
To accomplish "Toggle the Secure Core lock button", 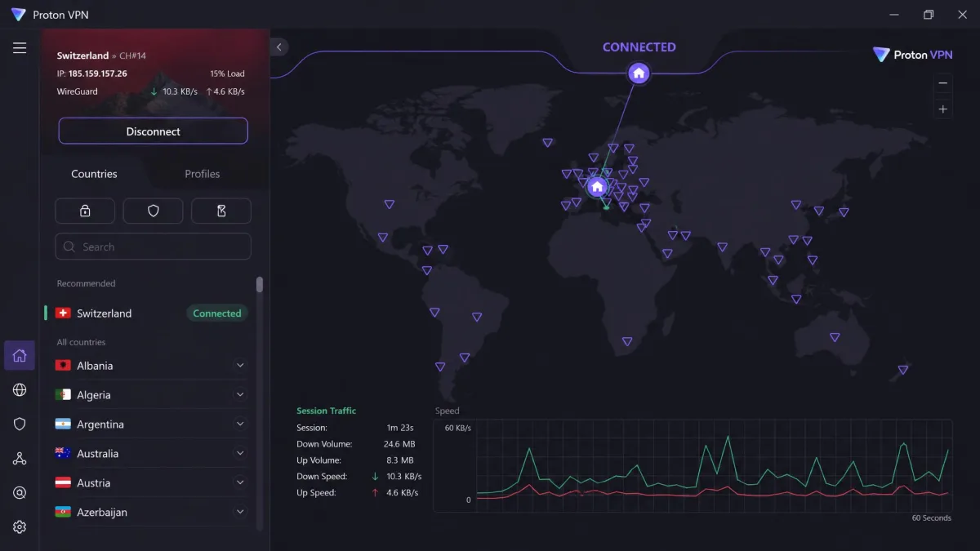I will [x=85, y=211].
